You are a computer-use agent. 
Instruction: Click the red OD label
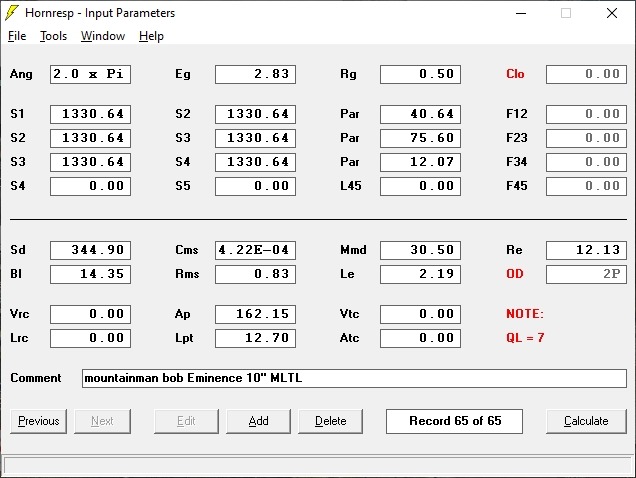click(515, 274)
